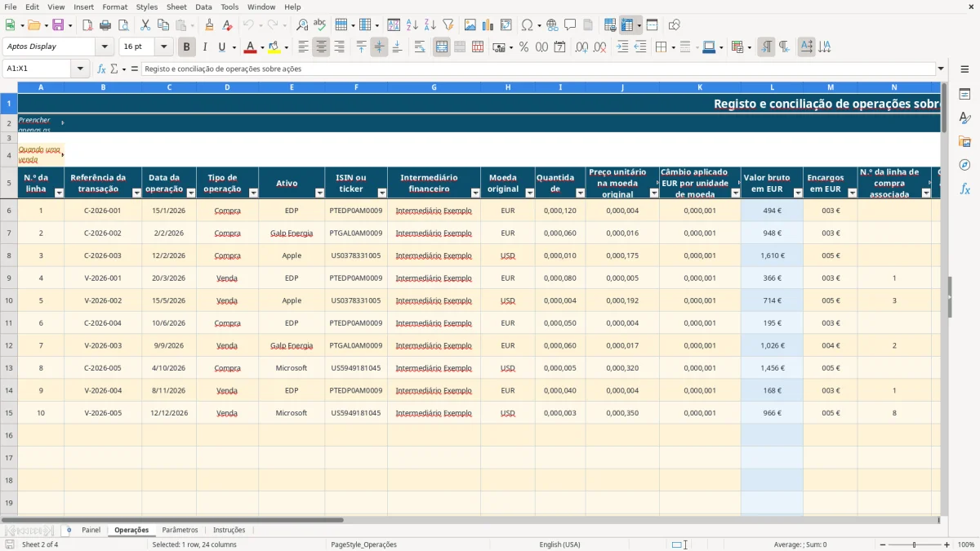
Task: Increase the indent
Action: pos(622,47)
